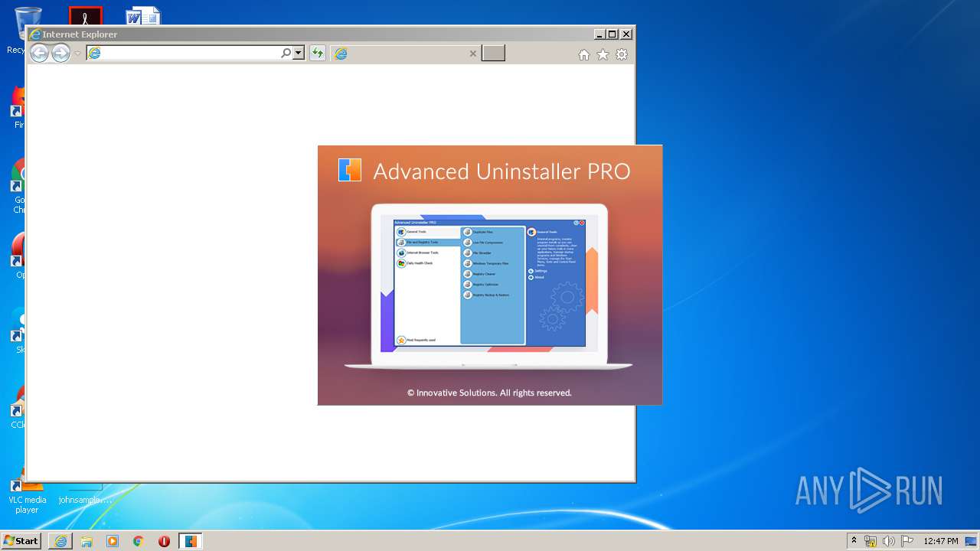Viewport: 980px width, 551px height.
Task: Select the CCleaner desktop shortcut
Action: (18, 406)
